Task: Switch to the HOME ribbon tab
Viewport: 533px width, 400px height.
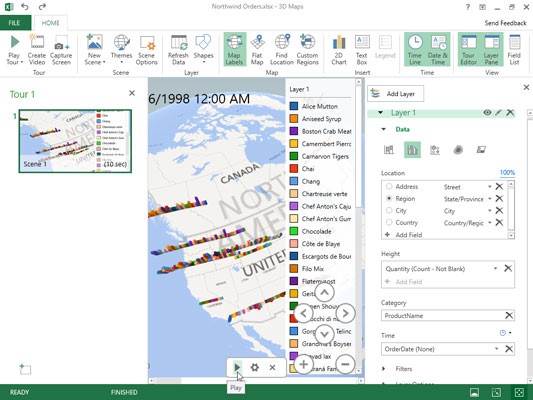Action: click(50, 23)
